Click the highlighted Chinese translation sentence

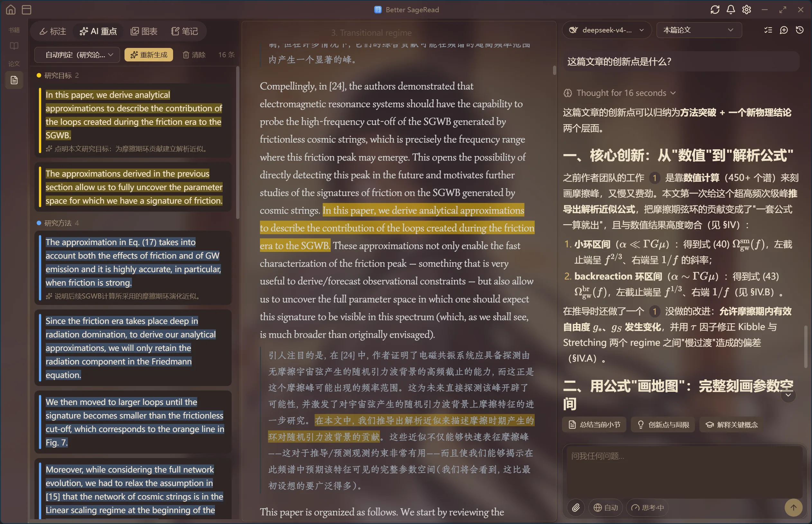click(401, 429)
